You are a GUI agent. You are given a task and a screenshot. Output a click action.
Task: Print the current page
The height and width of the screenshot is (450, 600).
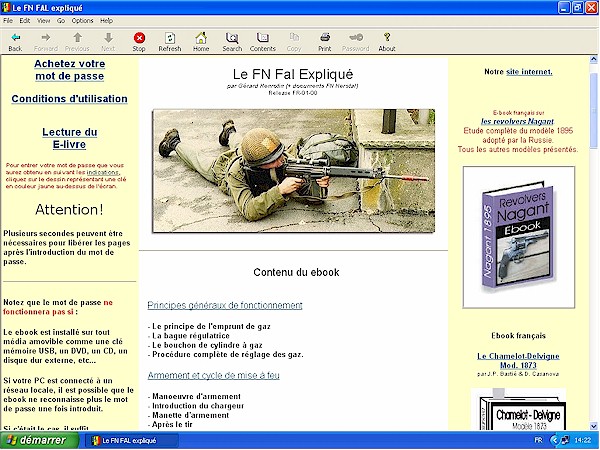click(325, 42)
